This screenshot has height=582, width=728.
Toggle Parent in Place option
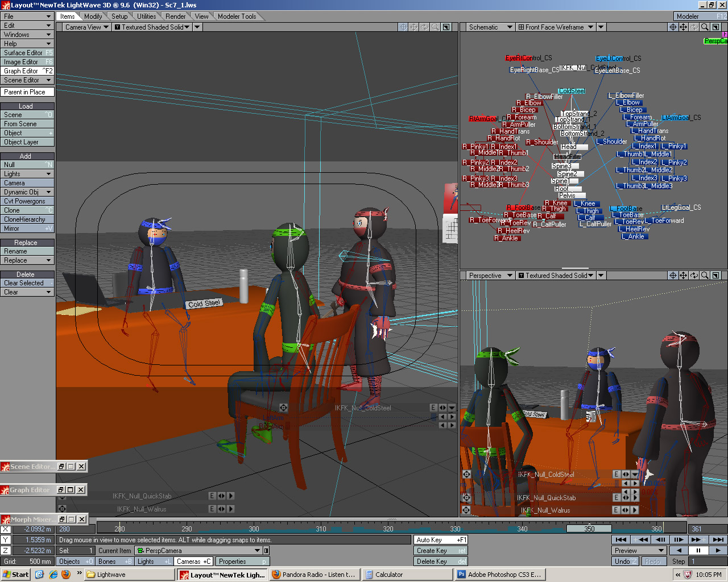coord(27,92)
